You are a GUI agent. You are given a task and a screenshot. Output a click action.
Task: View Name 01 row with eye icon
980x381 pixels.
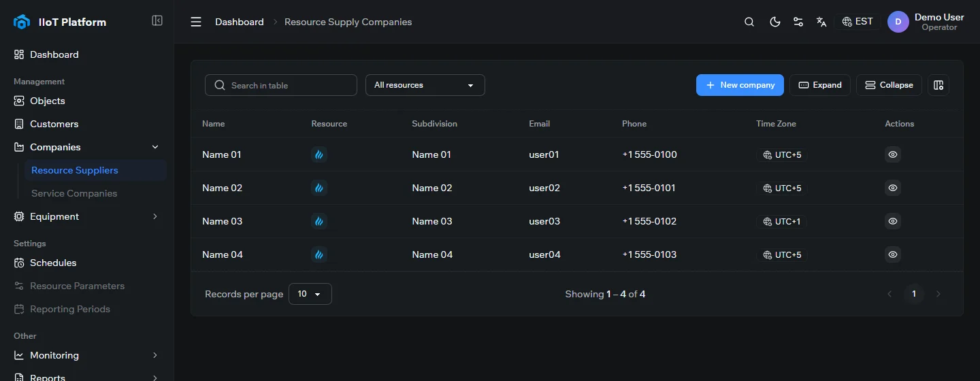click(x=893, y=154)
